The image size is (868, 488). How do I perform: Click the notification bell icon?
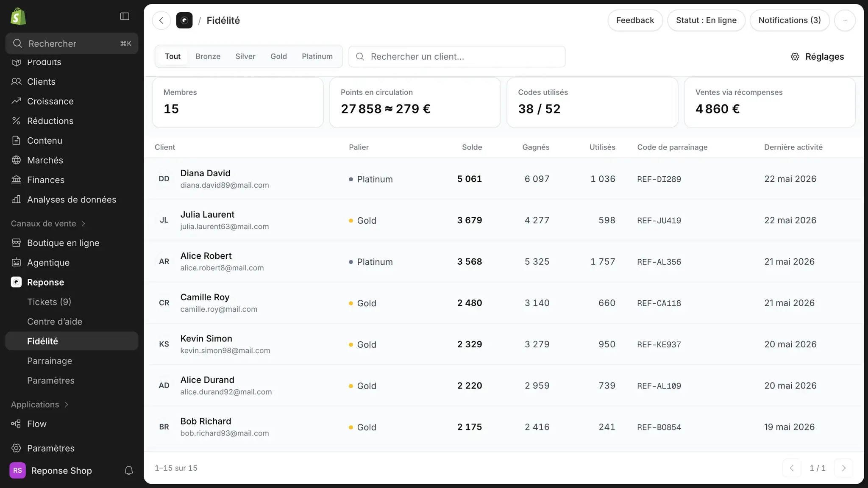click(x=129, y=471)
